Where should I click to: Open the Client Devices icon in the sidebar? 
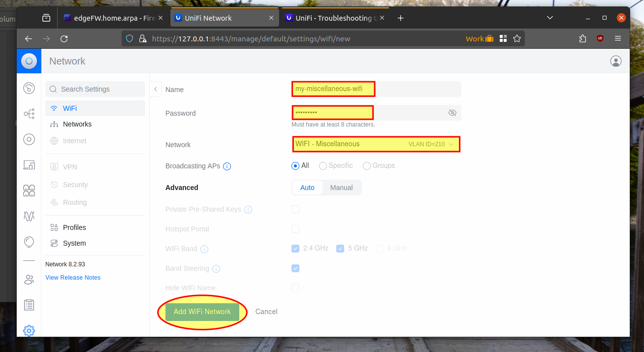click(x=29, y=165)
